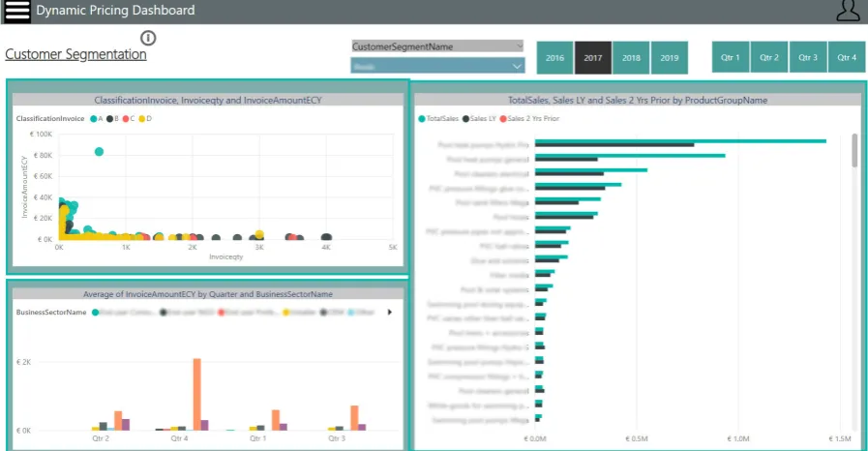Select the Qtr 4 filter button
The width and height of the screenshot is (868, 451).
tap(847, 57)
